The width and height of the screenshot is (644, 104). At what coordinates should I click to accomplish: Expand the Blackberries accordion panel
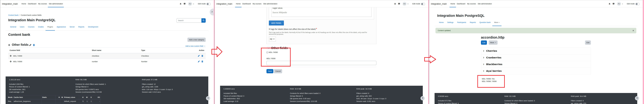point(536,64)
